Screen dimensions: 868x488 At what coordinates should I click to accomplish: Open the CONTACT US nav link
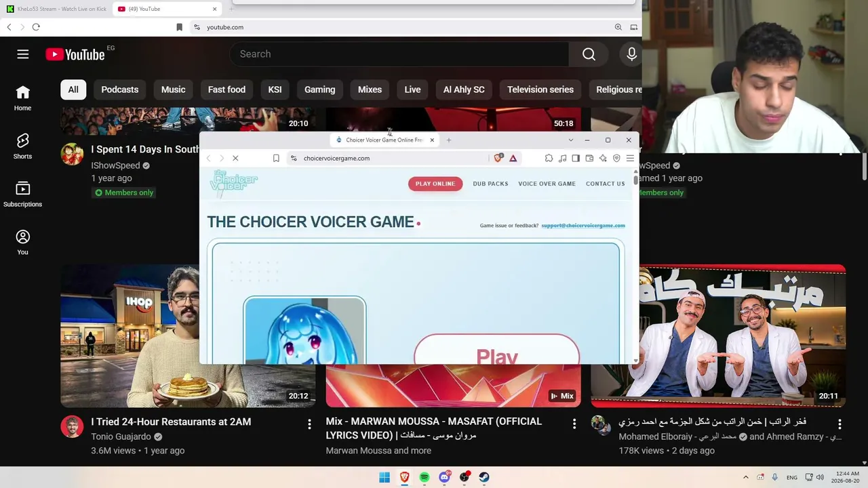[x=606, y=184]
